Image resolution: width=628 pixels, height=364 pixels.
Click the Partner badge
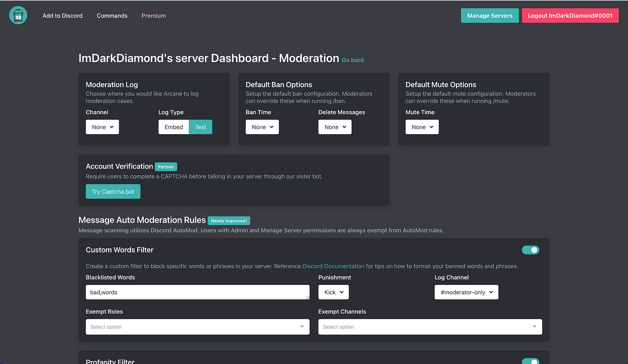[x=166, y=167]
